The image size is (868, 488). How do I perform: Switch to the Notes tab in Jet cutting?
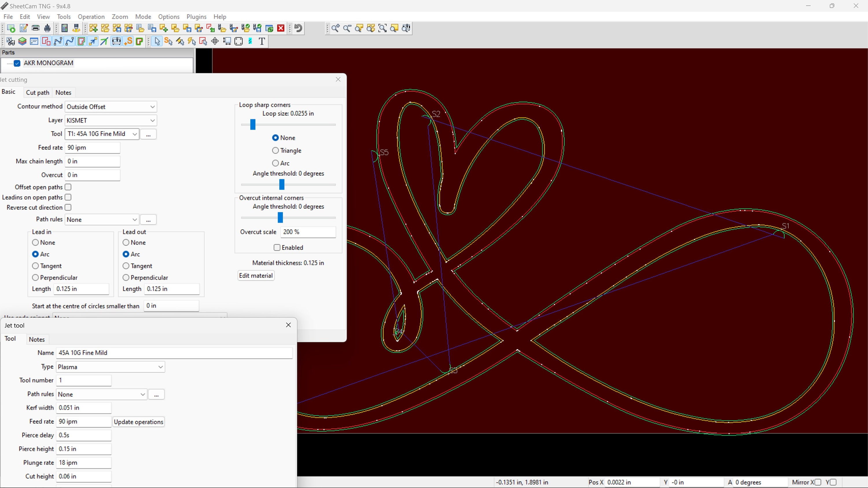(x=63, y=92)
